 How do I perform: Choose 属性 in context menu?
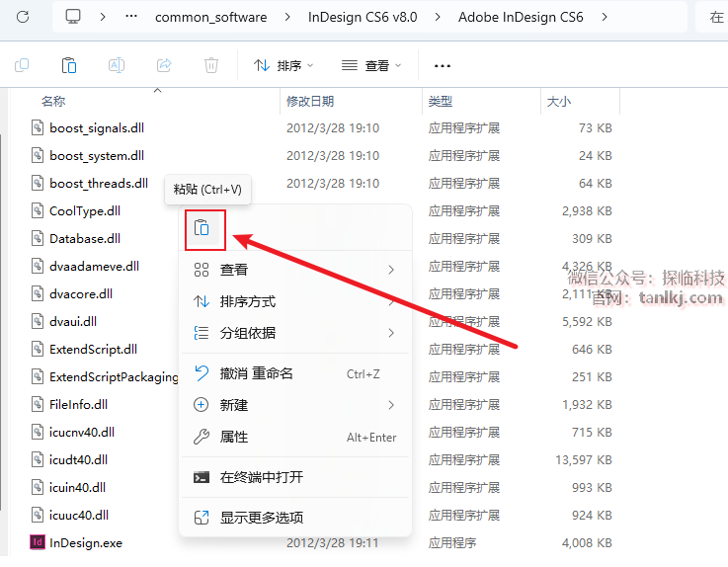294,437
